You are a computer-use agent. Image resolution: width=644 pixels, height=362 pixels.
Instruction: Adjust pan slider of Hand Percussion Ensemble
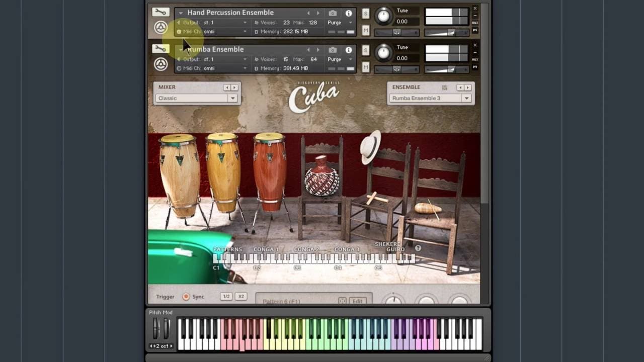[x=397, y=33]
